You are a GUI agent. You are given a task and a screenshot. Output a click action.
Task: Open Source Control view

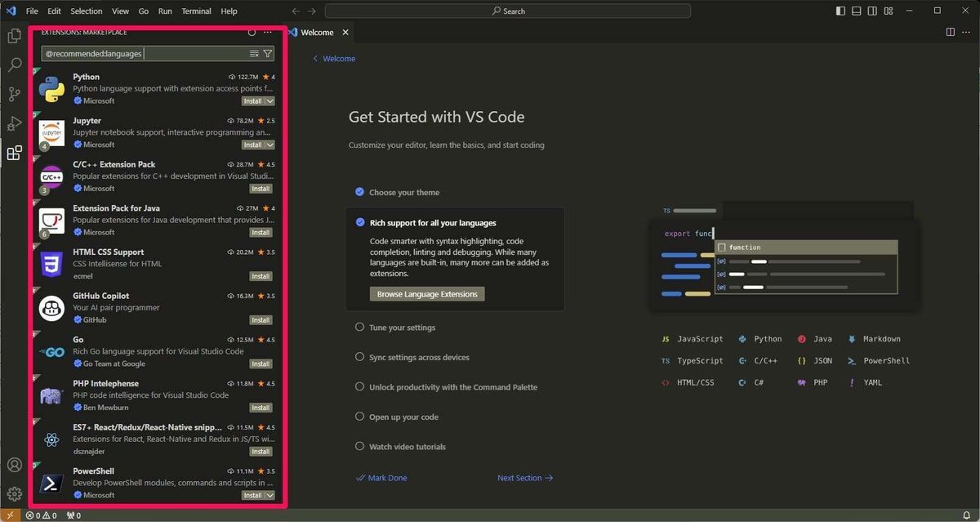[14, 95]
